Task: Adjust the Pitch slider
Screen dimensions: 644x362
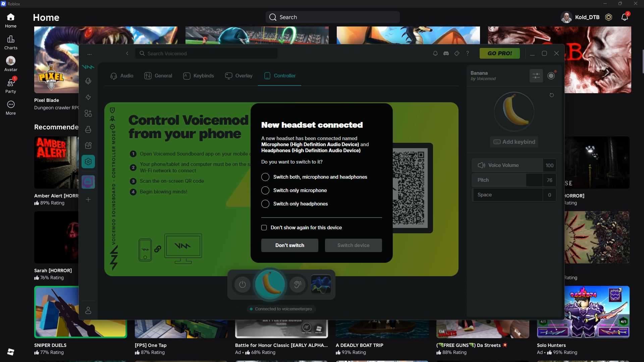Action: click(x=507, y=180)
